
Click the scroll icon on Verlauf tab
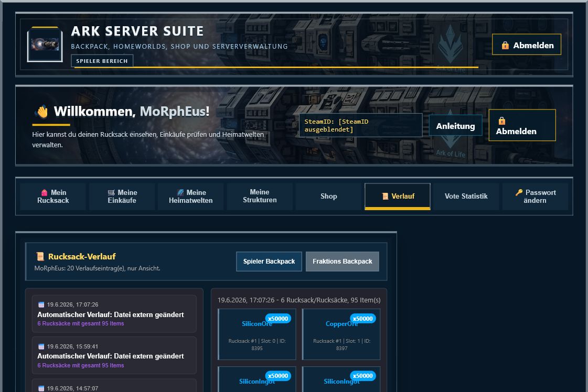click(385, 197)
